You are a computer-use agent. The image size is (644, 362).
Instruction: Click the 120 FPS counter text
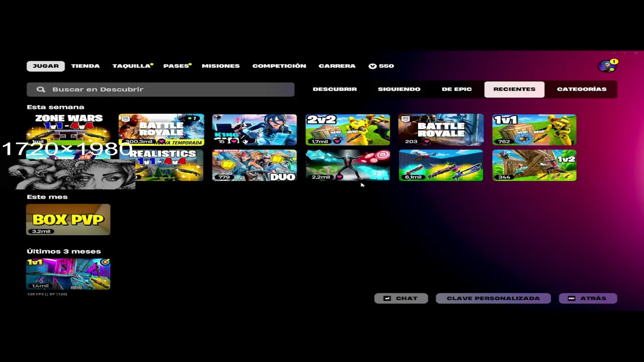pyautogui.click(x=47, y=294)
